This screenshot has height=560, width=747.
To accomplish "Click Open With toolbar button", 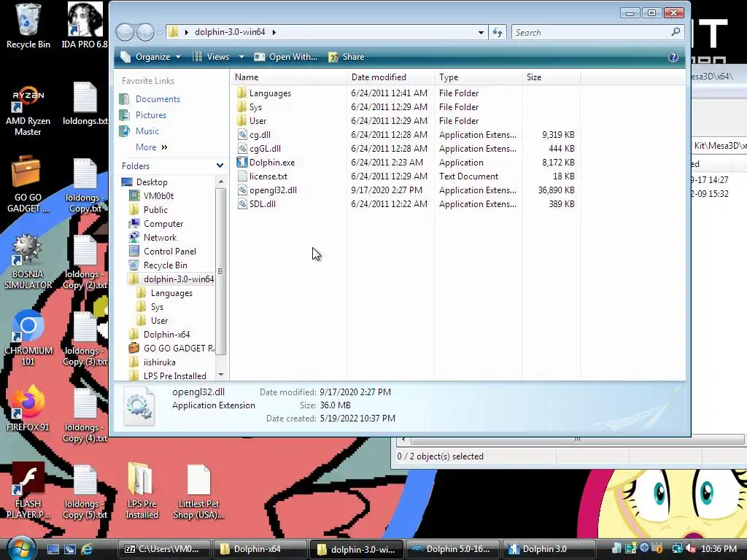I will pyautogui.click(x=286, y=57).
